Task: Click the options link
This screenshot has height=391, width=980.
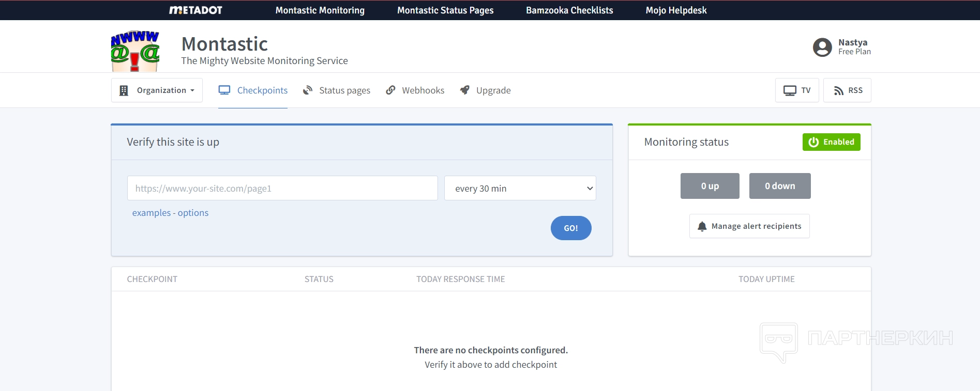Action: click(193, 213)
